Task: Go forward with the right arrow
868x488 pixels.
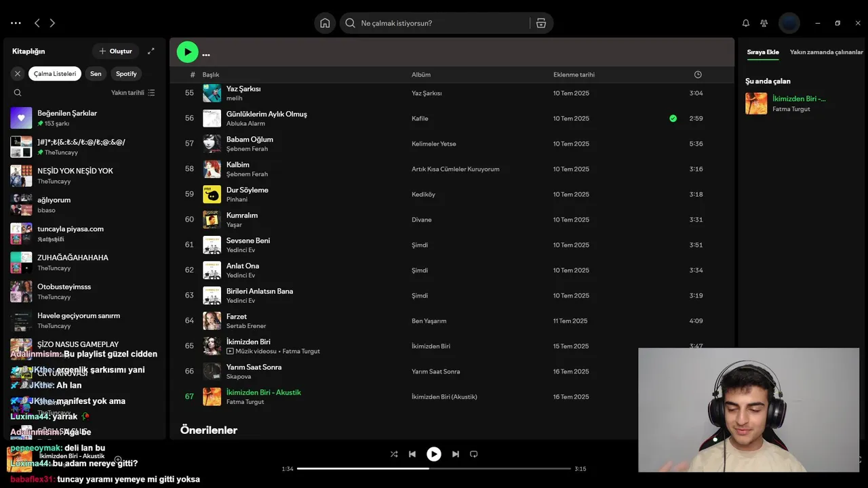Action: coord(52,23)
